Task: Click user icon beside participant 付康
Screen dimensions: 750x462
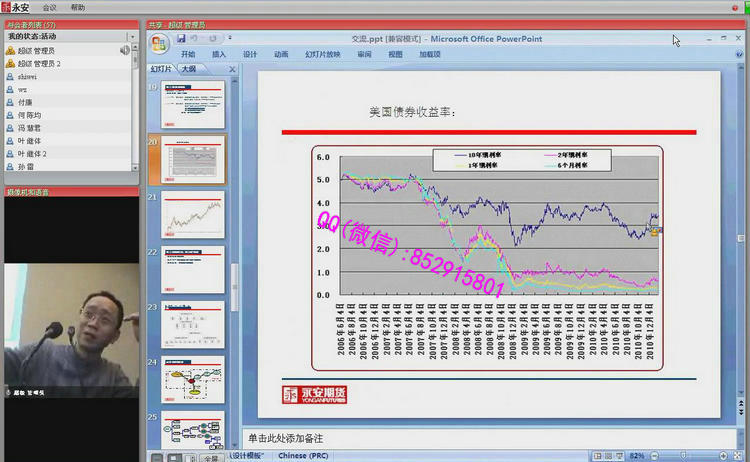Action: click(9, 102)
